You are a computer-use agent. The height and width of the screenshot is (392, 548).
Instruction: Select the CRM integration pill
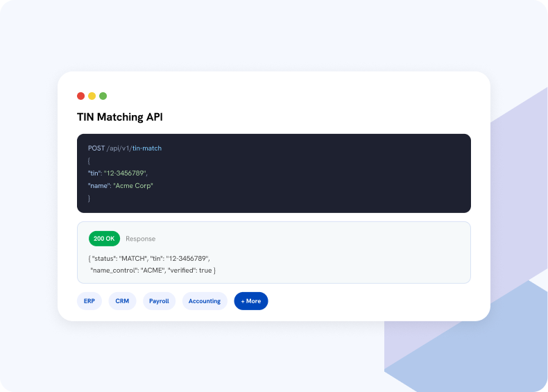click(122, 301)
